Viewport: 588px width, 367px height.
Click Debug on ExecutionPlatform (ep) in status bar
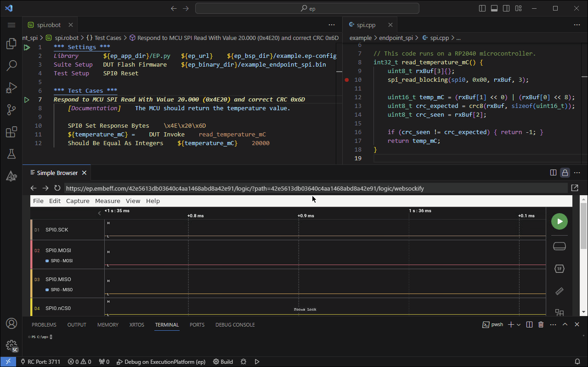pyautogui.click(x=161, y=361)
